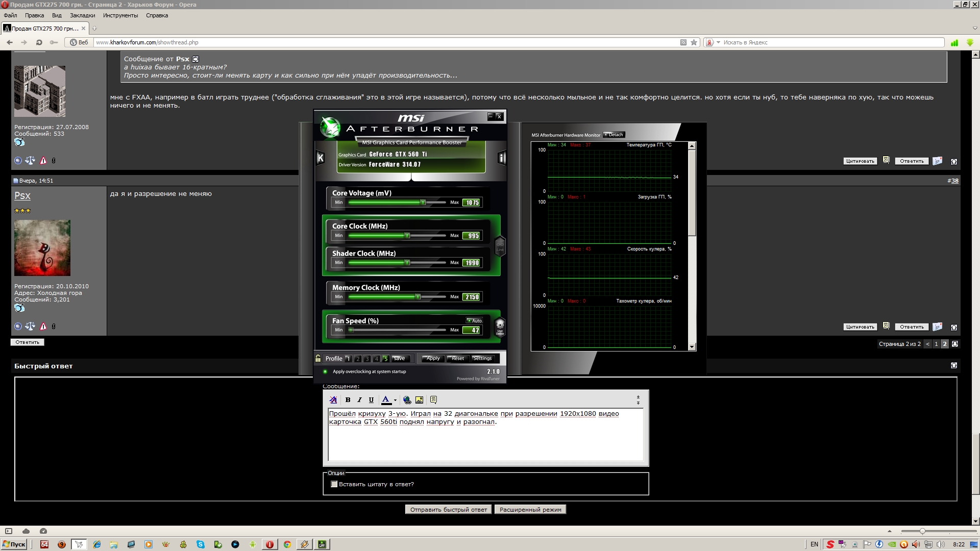Toggle bold formatting in quick reply
The height and width of the screenshot is (551, 980).
(x=348, y=400)
